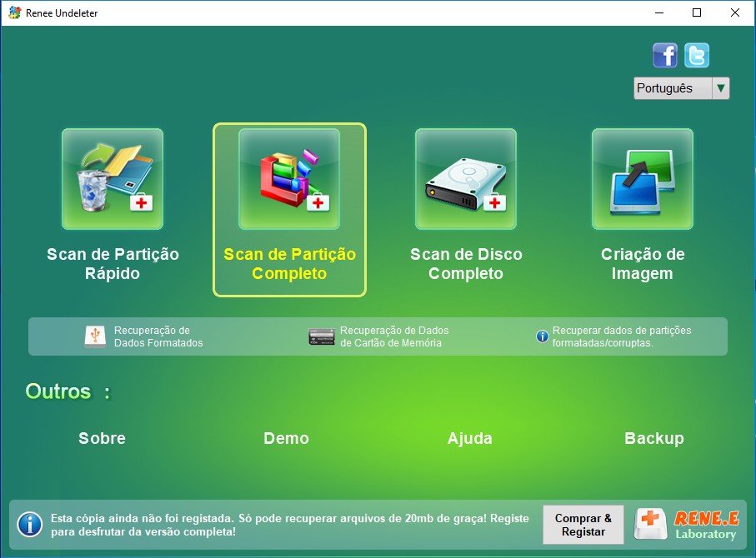Click the Renee Undeleter title bar app icon

coord(15,13)
